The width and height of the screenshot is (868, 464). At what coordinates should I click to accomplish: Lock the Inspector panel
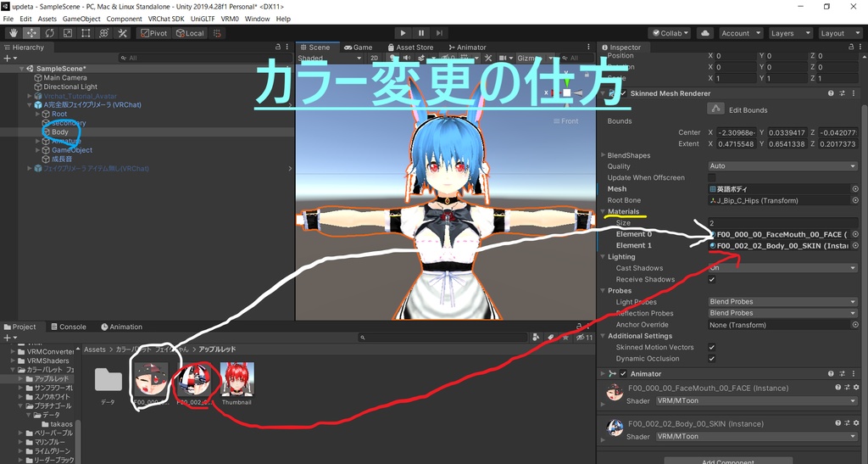tap(851, 48)
